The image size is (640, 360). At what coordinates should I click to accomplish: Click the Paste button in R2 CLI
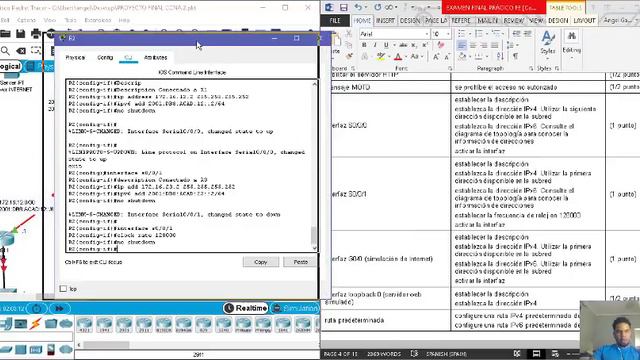point(300,262)
